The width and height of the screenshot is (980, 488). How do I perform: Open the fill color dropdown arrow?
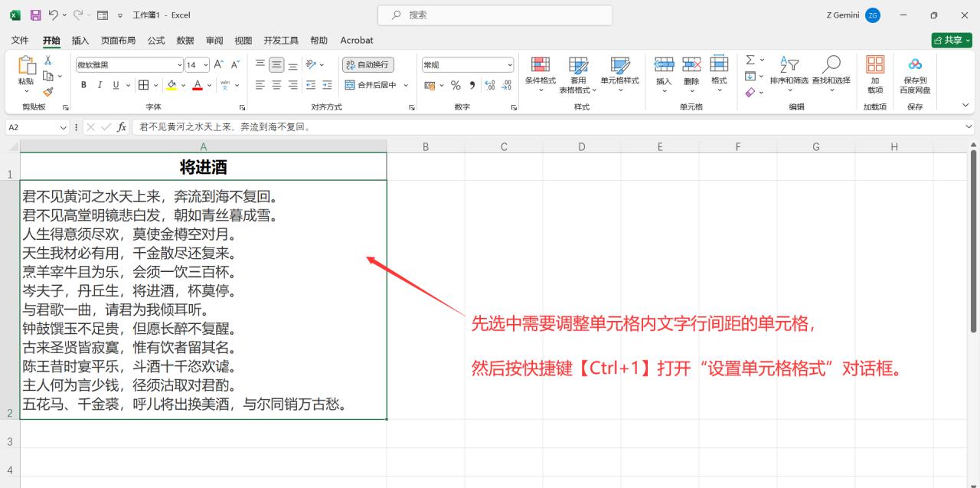coord(181,85)
